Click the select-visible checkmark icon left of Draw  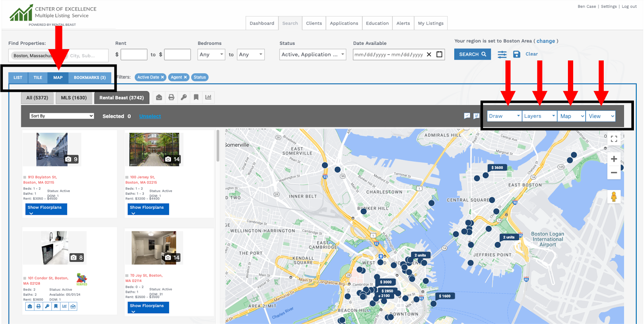click(467, 116)
